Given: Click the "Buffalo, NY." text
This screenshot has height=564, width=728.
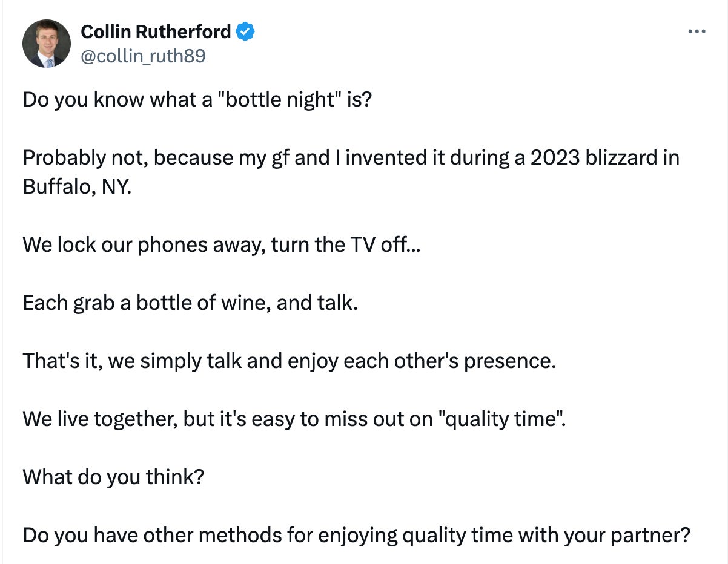Looking at the screenshot, I should [x=77, y=186].
